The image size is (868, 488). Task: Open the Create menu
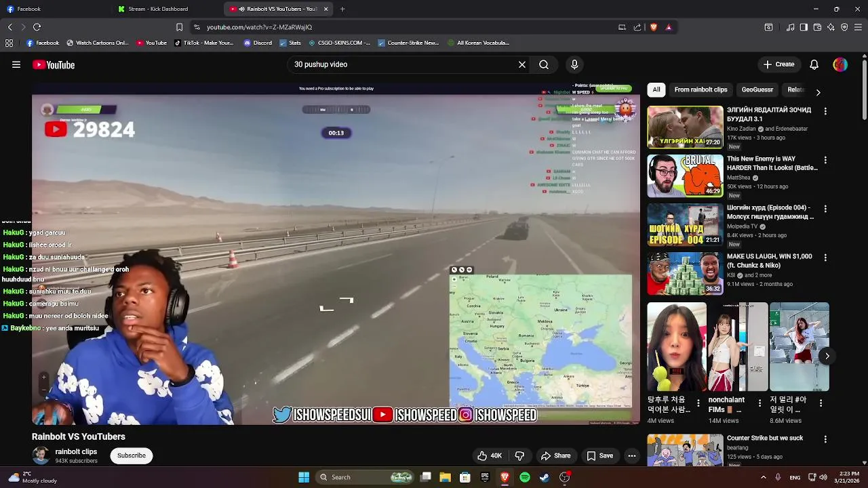778,64
